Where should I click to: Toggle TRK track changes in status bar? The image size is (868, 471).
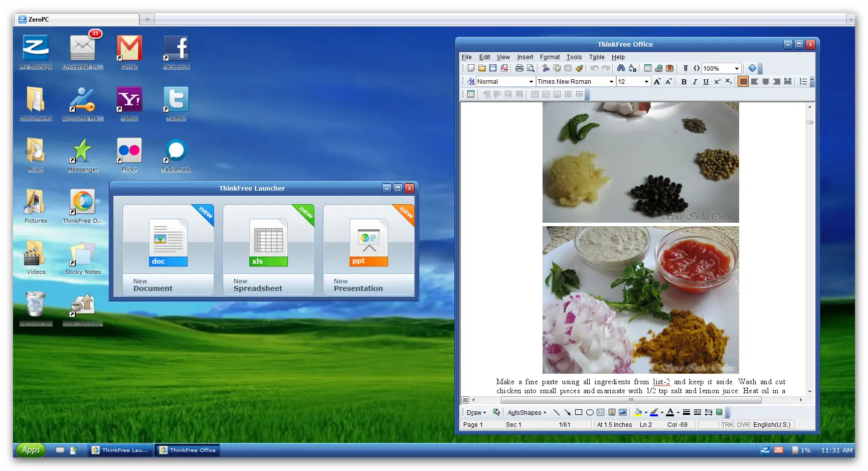click(x=728, y=424)
